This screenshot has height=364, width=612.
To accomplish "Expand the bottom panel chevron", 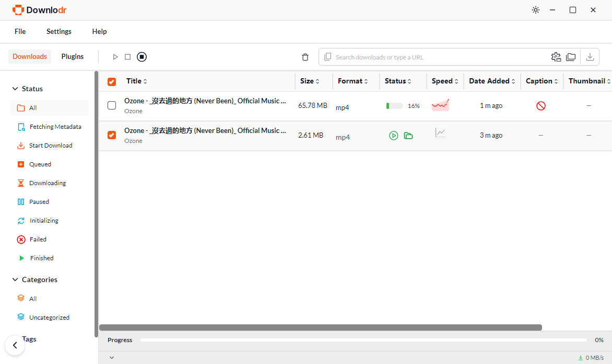I will pyautogui.click(x=112, y=358).
